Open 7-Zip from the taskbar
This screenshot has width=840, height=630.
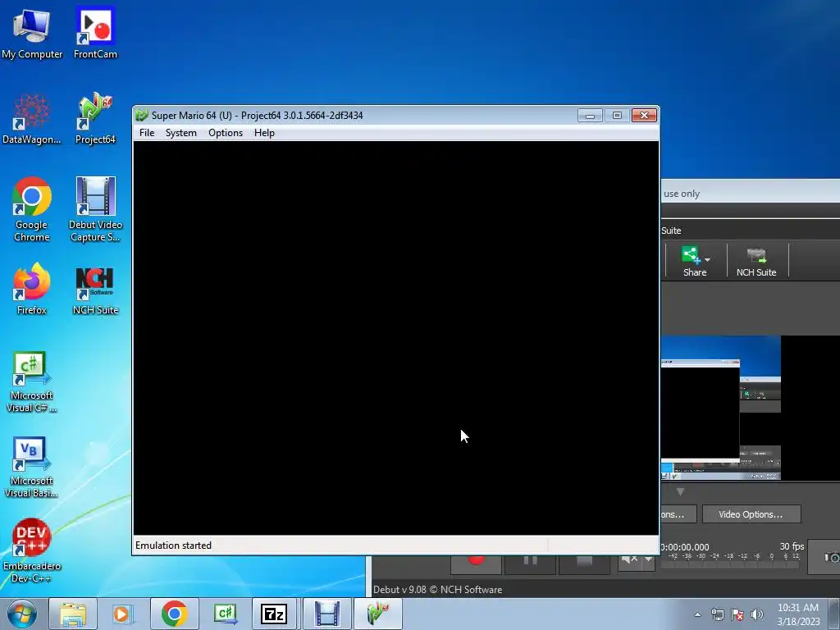tap(274, 614)
